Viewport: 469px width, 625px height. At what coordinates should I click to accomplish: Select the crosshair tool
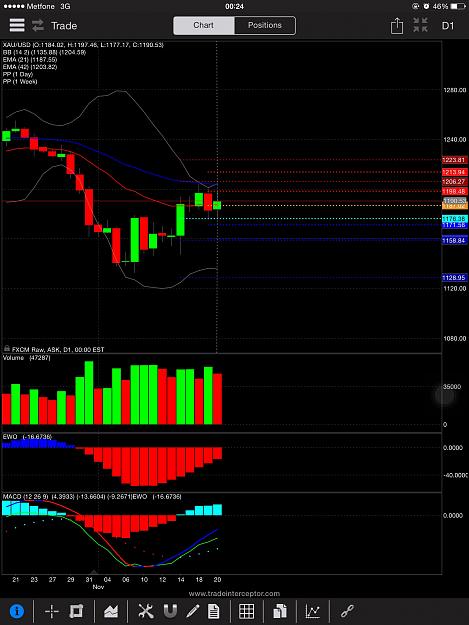click(x=52, y=611)
